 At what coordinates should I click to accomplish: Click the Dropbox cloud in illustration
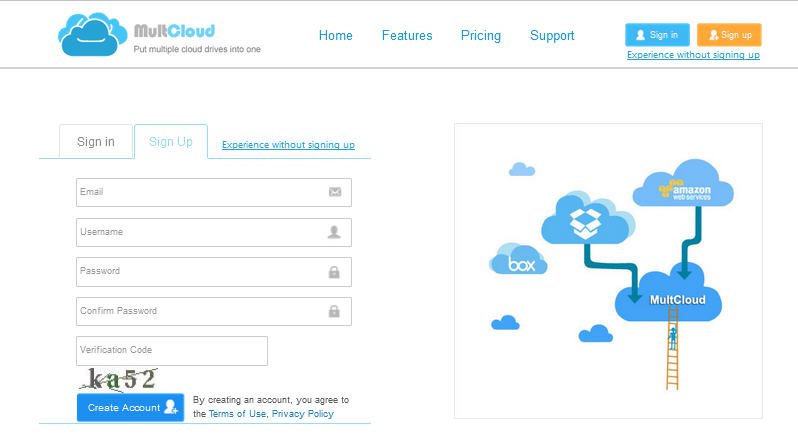point(587,219)
